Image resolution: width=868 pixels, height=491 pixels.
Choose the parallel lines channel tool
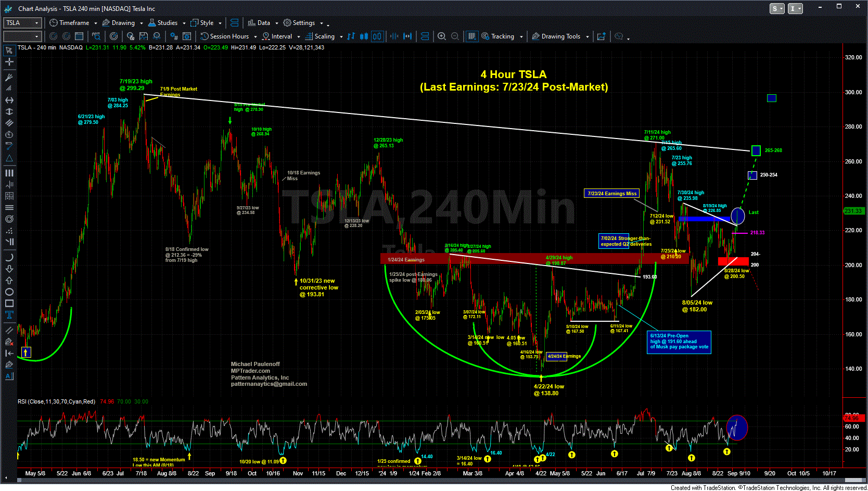pos(9,123)
